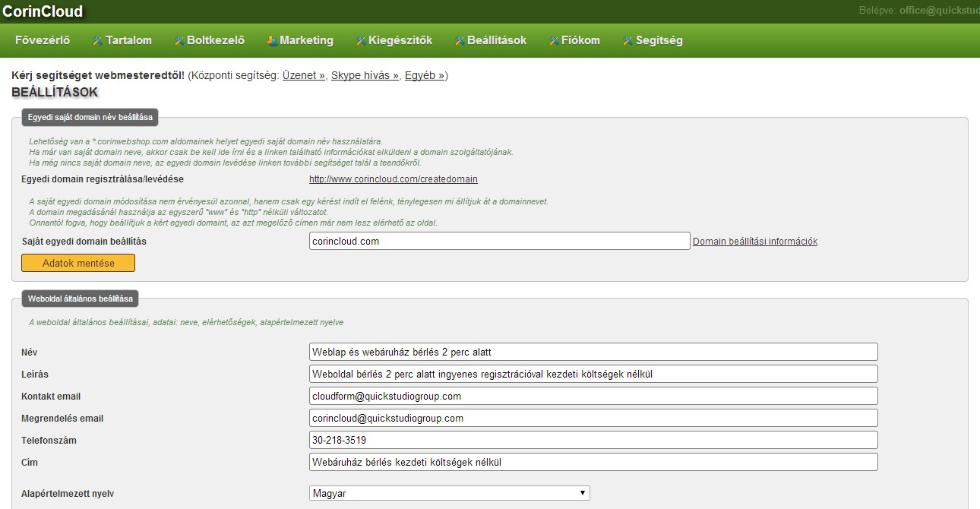The image size is (980, 509).
Task: Click the BEÁLLÍTÁSOK page heading
Action: click(55, 92)
